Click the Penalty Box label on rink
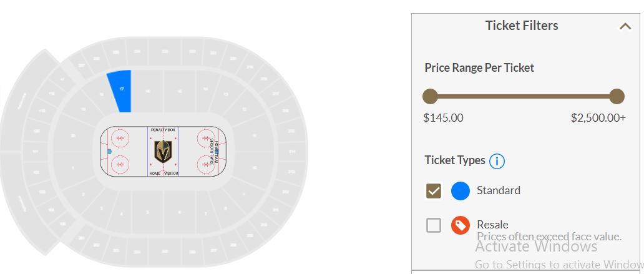The width and height of the screenshot is (644, 274). point(163,130)
